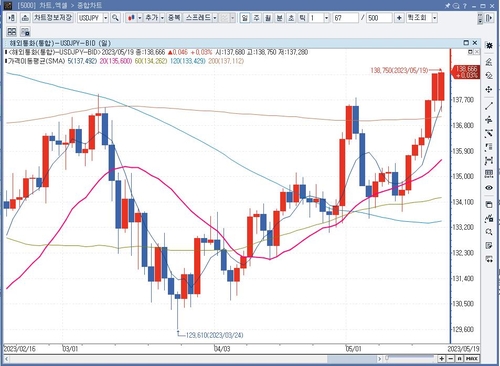Viewport: 500px width, 366px height.
Task: Click the chart lock icon below toolbar
Action: tap(25, 32)
